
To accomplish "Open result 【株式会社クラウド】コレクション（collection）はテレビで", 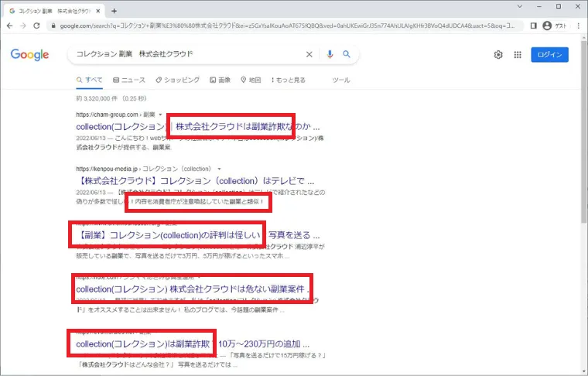I will coord(195,181).
